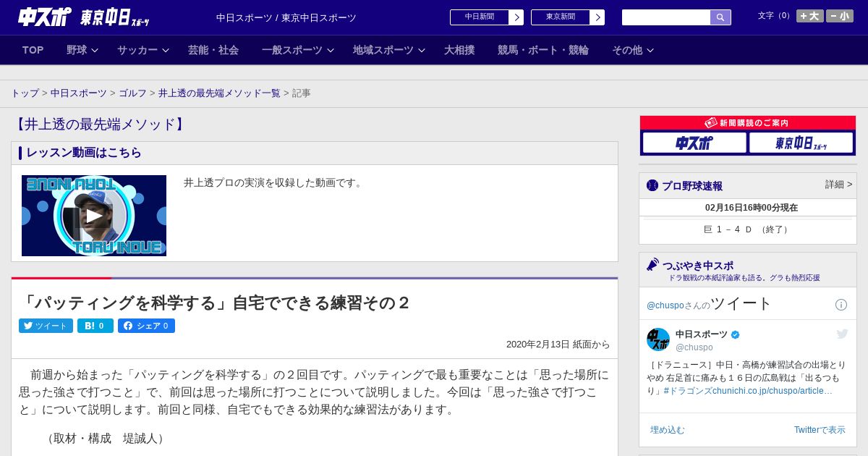This screenshot has height=456, width=868.
Task: Click the Twitter tweet share button
Action: (x=46, y=326)
